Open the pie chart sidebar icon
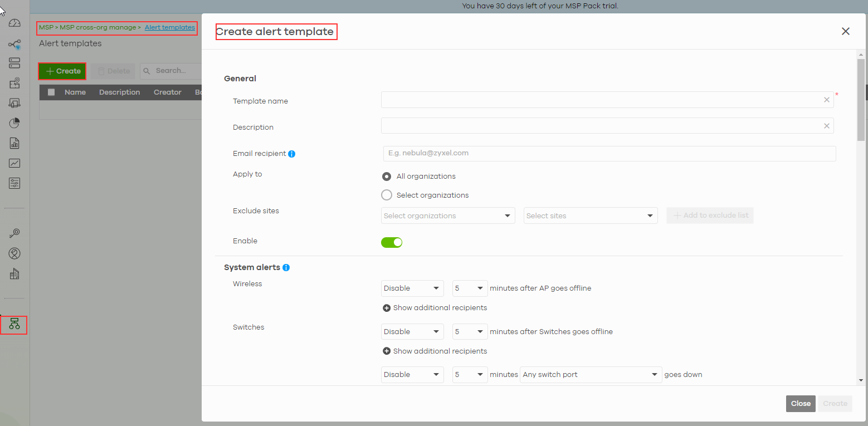The width and height of the screenshot is (868, 426). (x=14, y=123)
